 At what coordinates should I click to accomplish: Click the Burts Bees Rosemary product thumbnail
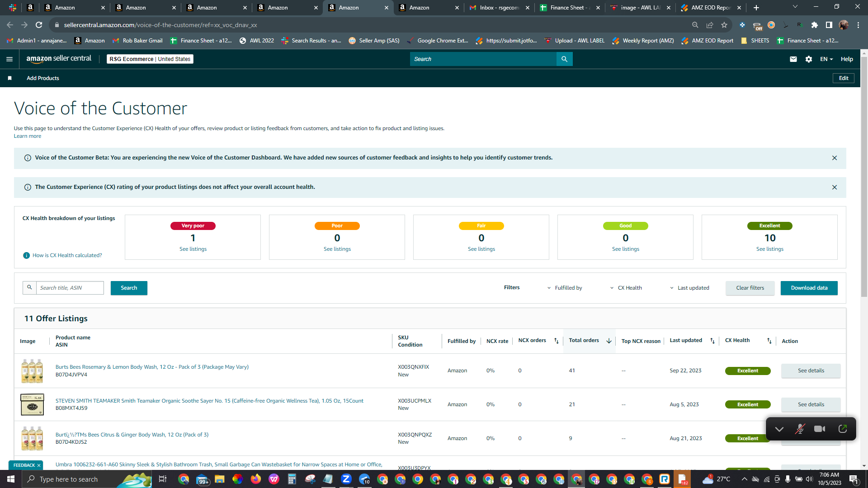pos(32,371)
